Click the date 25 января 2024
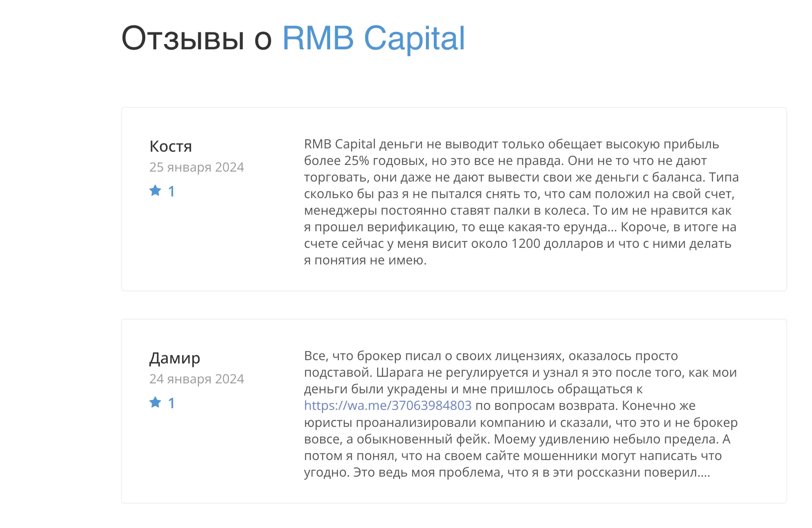 197,167
